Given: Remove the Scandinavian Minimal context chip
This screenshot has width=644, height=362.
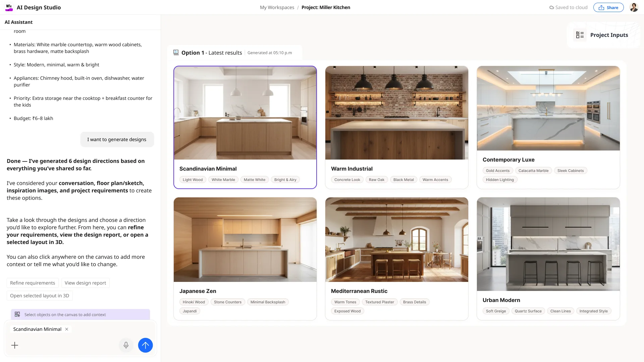Looking at the screenshot, I should tap(67, 329).
